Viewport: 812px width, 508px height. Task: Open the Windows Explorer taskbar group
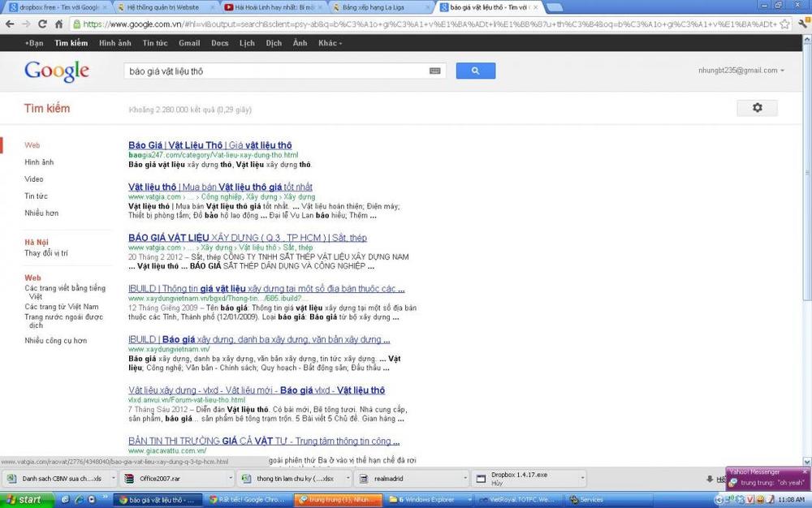pos(430,500)
